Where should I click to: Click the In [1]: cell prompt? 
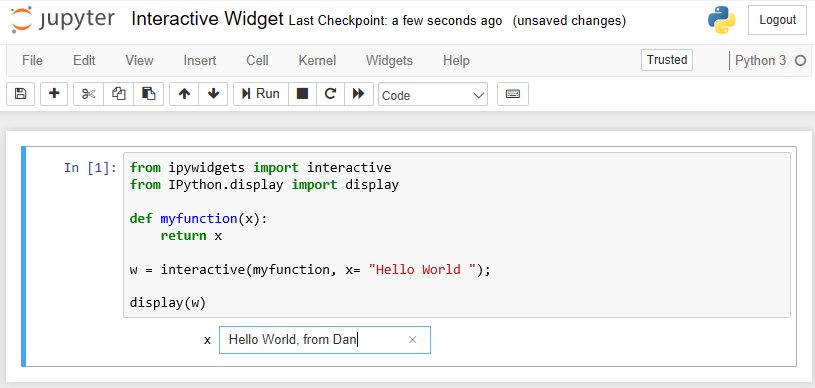click(x=90, y=168)
